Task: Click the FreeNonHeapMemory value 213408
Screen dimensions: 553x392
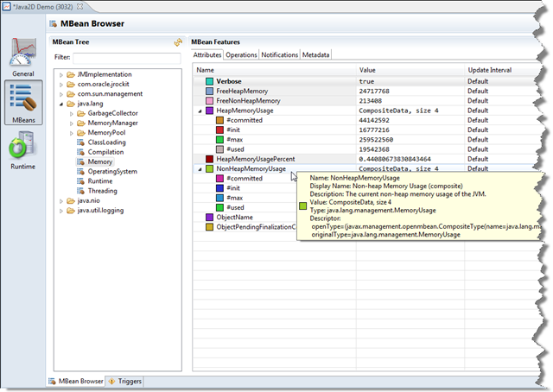Action: [x=371, y=101]
